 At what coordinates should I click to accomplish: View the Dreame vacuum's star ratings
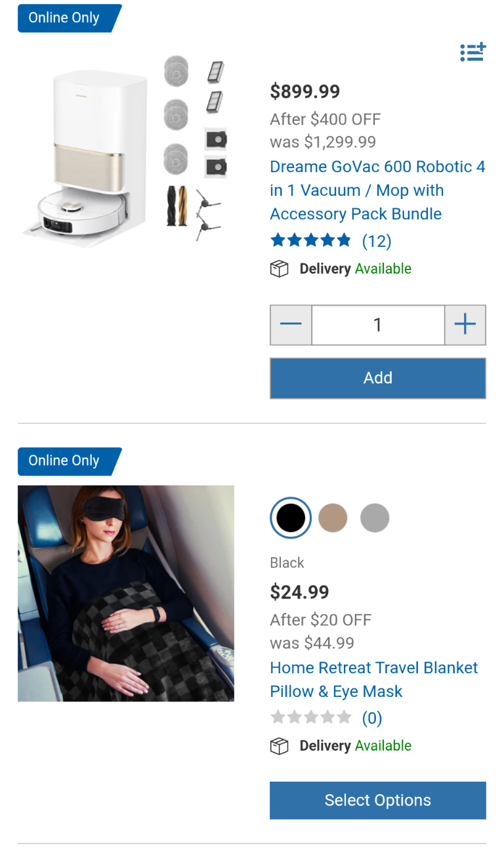point(311,241)
